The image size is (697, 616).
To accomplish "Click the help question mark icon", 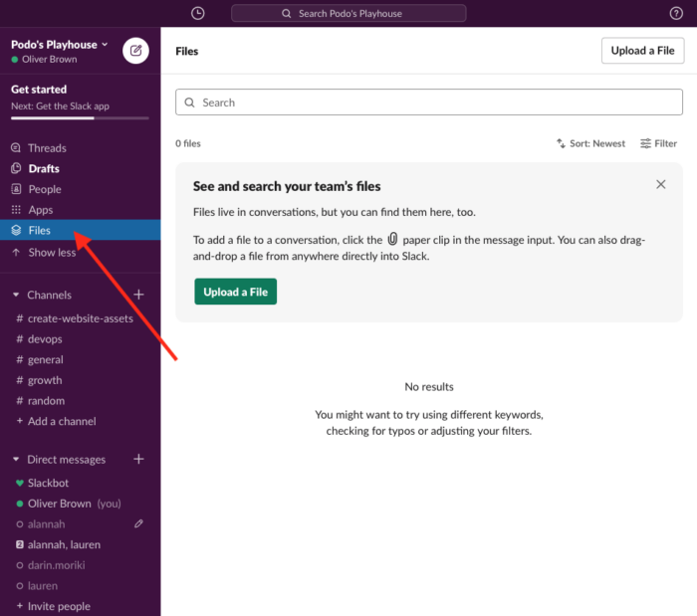I will 676,13.
